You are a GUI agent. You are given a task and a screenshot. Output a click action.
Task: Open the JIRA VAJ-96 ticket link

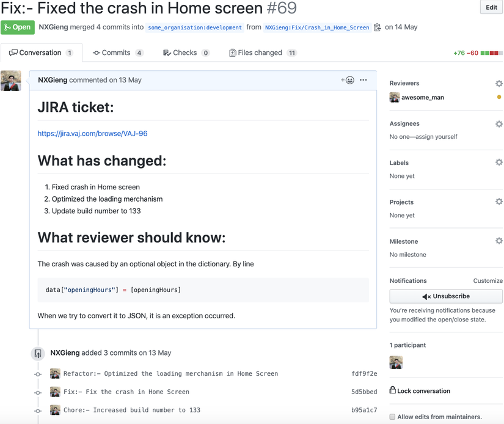coord(92,133)
